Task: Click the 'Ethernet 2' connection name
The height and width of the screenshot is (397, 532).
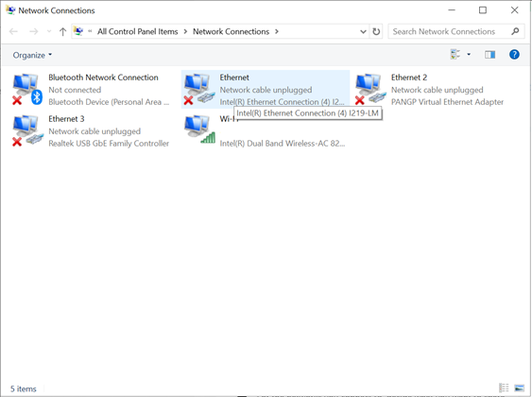Action: [x=409, y=78]
